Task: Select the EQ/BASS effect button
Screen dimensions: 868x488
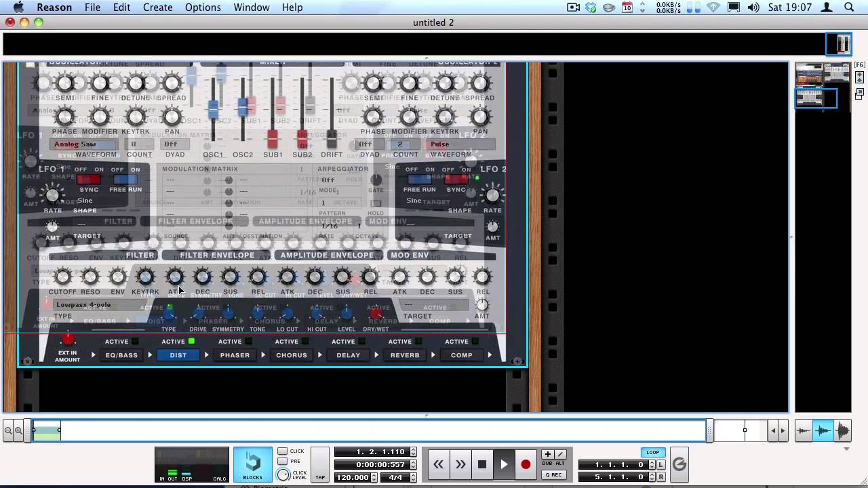Action: click(x=121, y=355)
